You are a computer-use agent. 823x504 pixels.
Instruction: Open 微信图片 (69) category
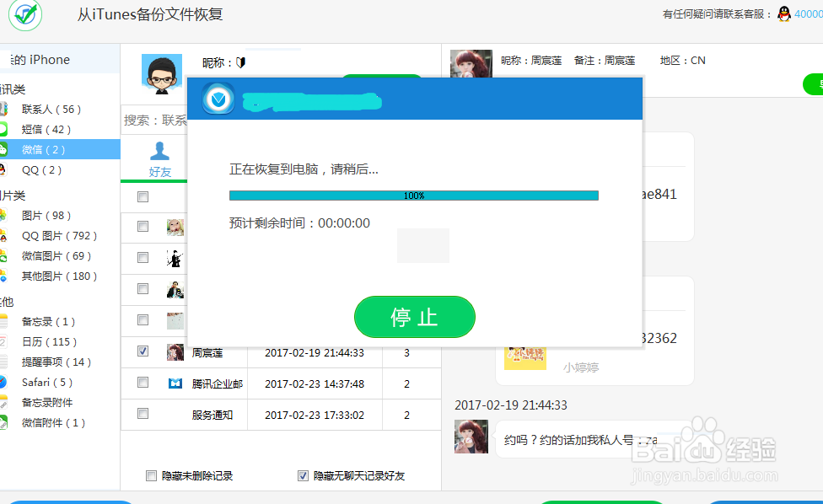click(56, 256)
